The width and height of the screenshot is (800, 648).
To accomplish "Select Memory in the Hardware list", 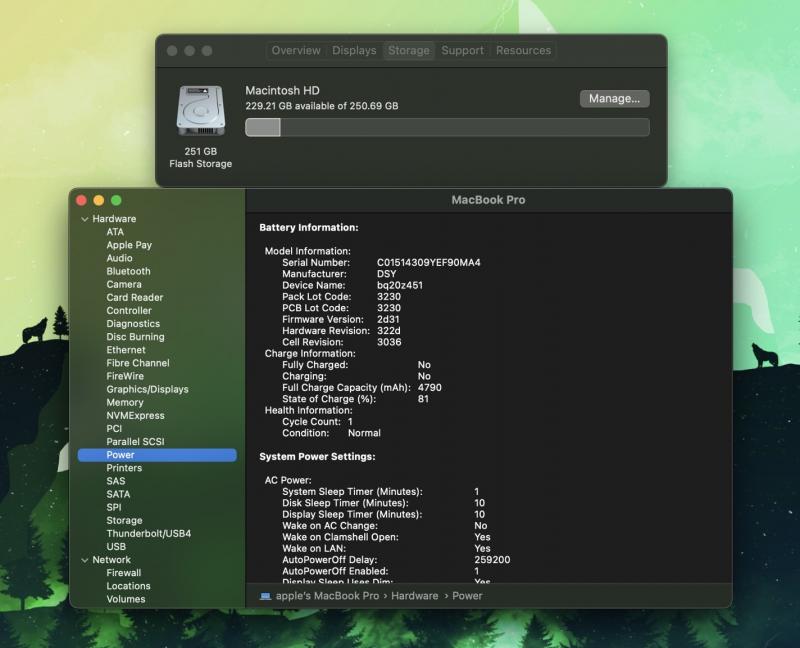I will (x=125, y=403).
